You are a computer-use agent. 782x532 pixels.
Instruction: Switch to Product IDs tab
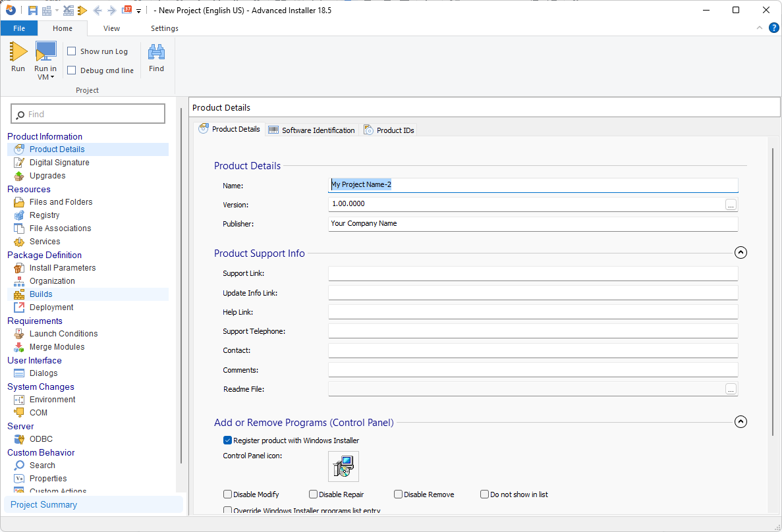[x=389, y=130]
